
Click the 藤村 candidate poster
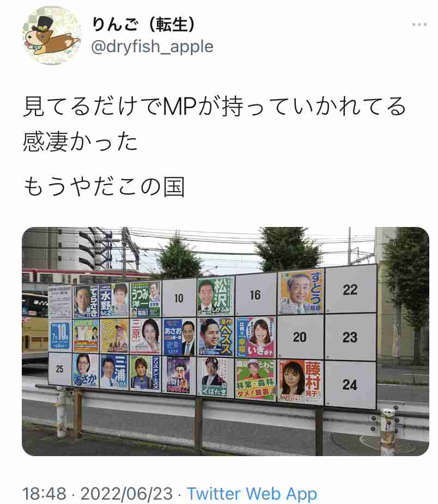(x=300, y=381)
